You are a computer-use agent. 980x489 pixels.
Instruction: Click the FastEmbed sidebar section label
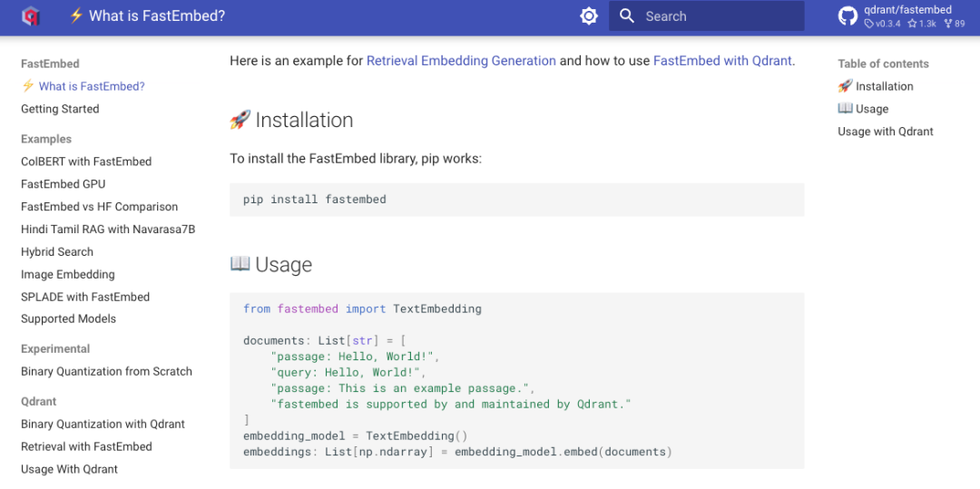point(50,64)
